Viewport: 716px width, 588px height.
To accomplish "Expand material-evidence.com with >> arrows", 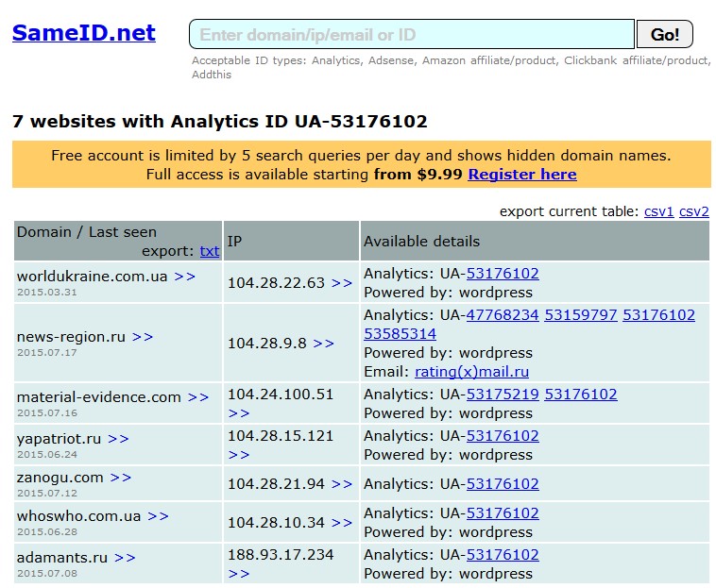I will pos(198,397).
